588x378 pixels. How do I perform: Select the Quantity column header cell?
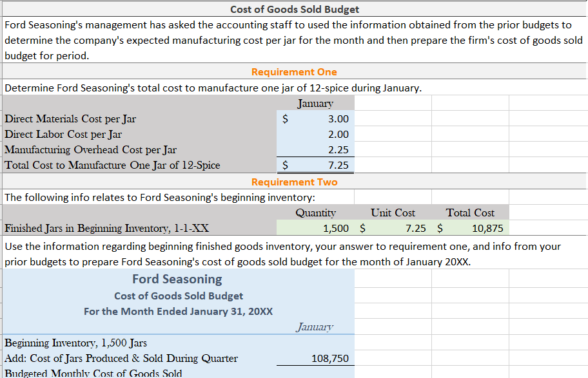315,213
